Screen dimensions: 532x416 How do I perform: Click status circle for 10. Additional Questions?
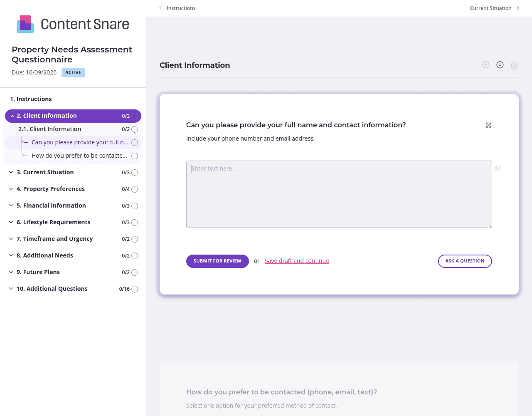tap(135, 289)
